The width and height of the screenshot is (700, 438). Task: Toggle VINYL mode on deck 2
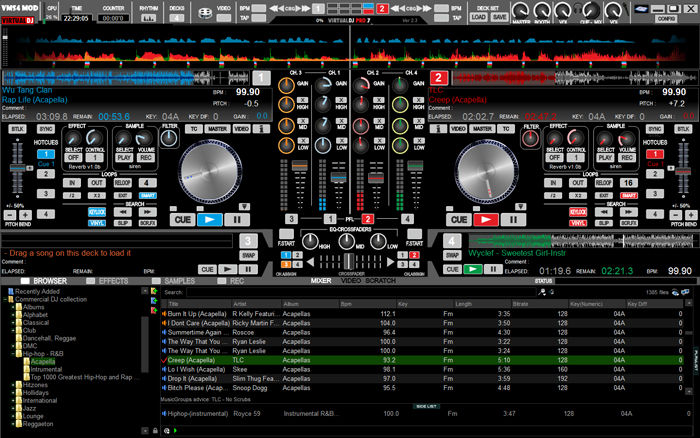point(578,223)
